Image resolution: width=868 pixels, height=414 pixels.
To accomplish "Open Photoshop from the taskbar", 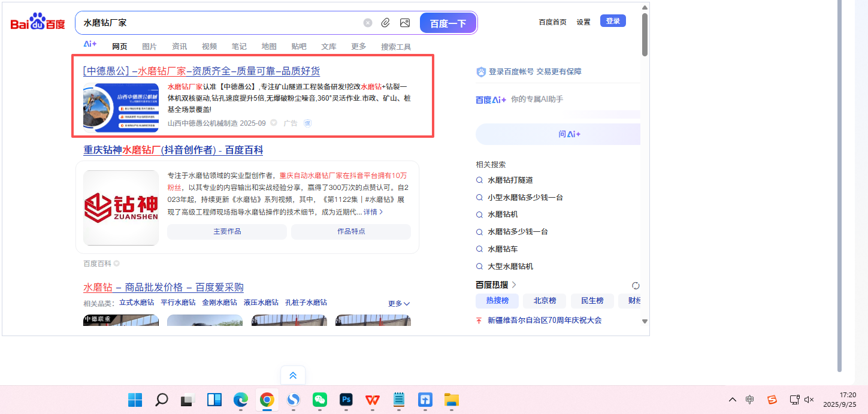I will [x=346, y=400].
